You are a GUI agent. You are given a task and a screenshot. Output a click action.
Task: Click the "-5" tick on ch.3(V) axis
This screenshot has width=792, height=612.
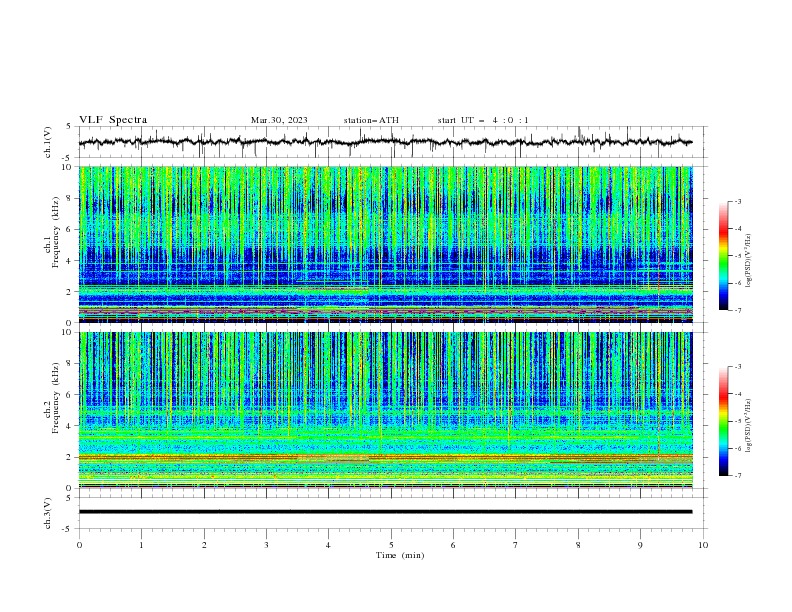tap(68, 529)
